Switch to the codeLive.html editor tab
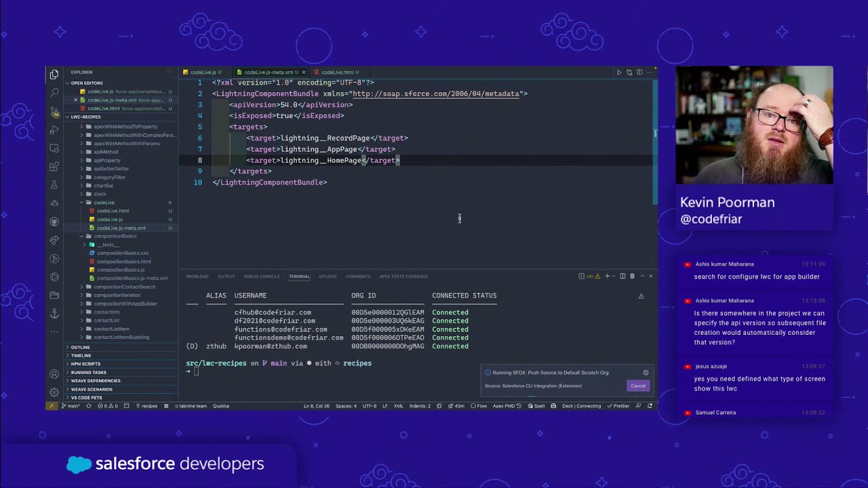Image resolution: width=868 pixels, height=488 pixels. (338, 73)
